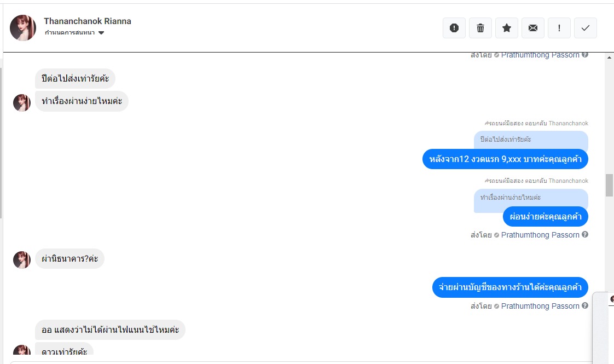
Task: Mark conversation unread via envelope icon
Action: point(533,28)
